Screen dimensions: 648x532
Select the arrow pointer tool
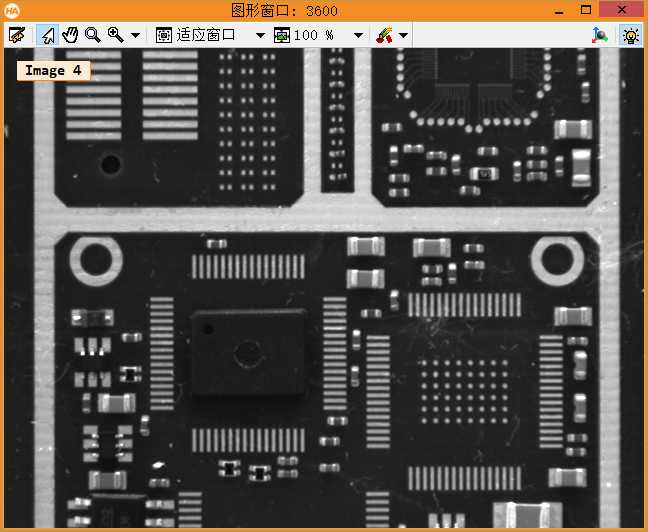[48, 35]
